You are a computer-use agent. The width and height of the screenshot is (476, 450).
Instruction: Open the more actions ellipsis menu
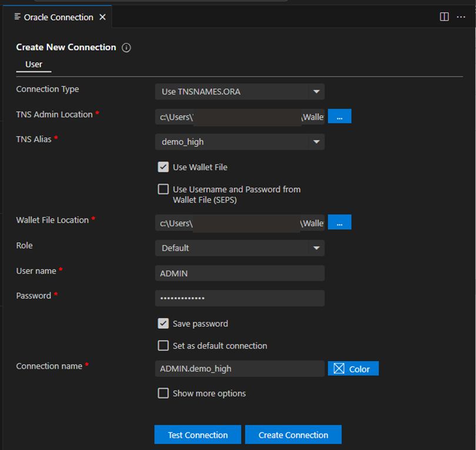461,18
